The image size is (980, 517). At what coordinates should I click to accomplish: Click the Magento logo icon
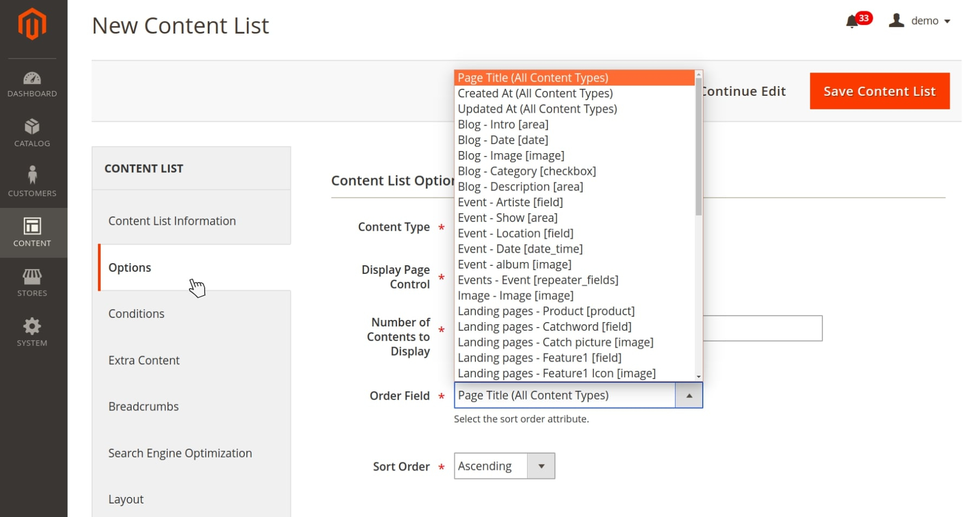tap(32, 24)
